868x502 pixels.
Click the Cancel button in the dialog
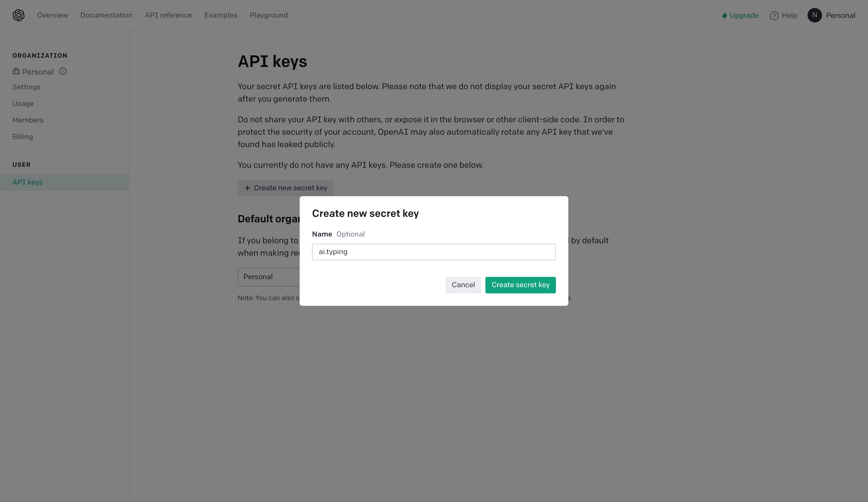(463, 284)
